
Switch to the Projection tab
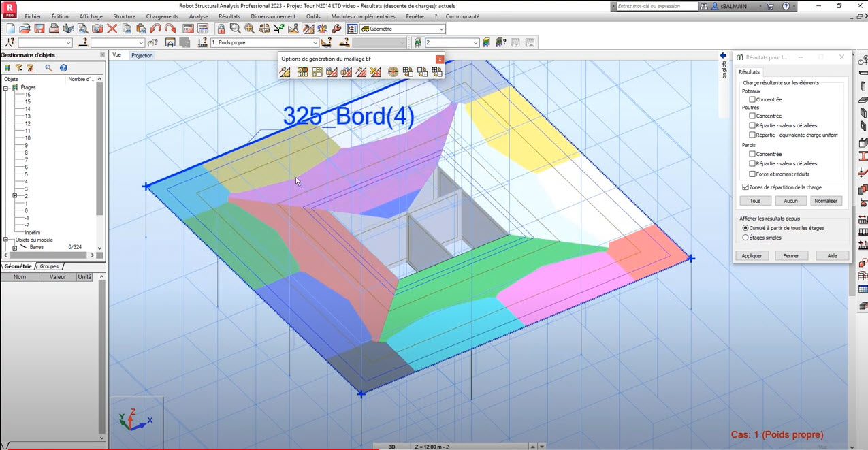[x=142, y=55]
